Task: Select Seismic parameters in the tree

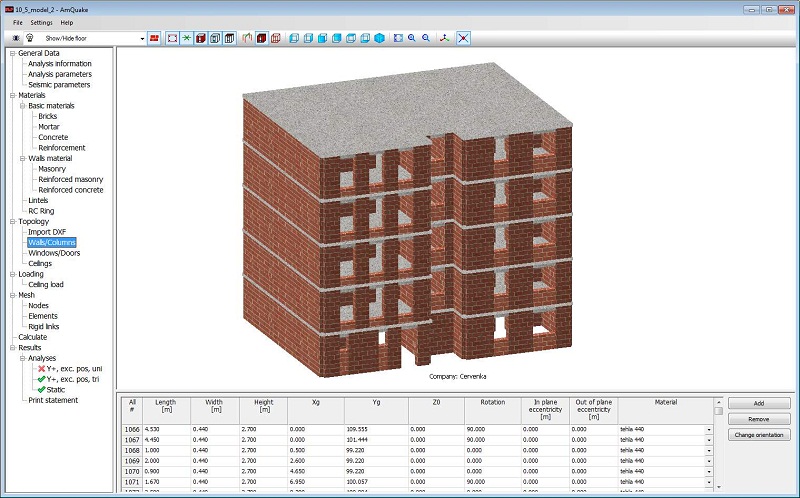Action: click(x=59, y=85)
